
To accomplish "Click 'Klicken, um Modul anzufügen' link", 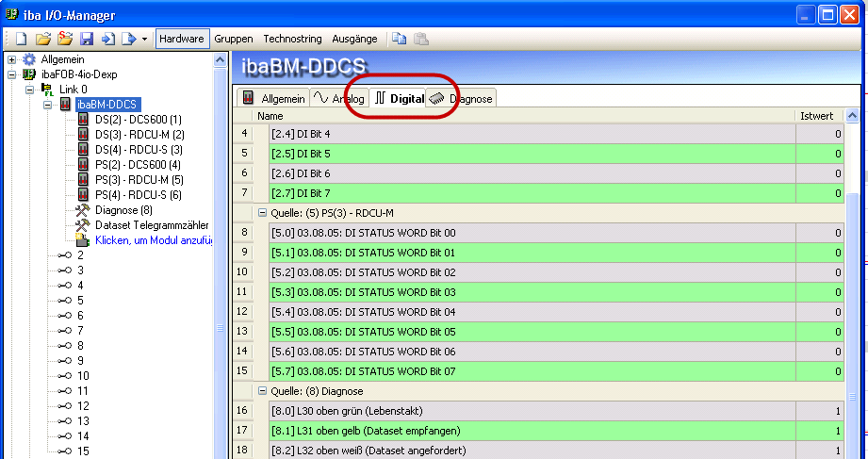I will 154,240.
